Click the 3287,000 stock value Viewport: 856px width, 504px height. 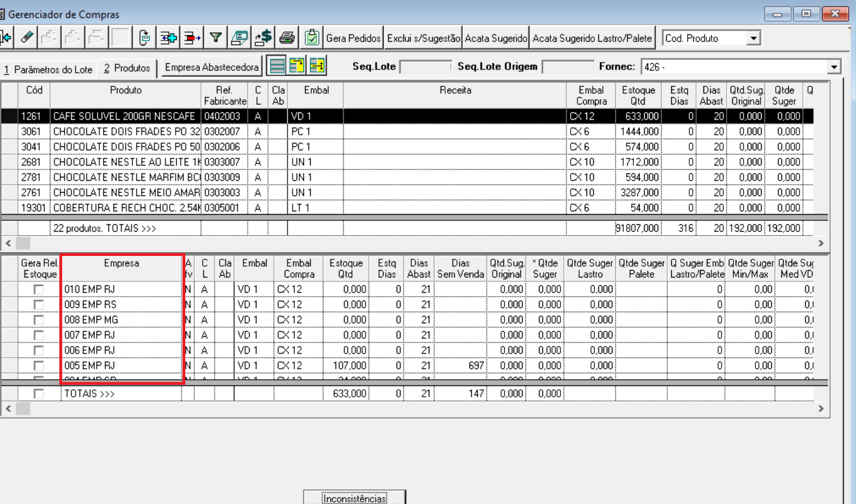click(640, 192)
